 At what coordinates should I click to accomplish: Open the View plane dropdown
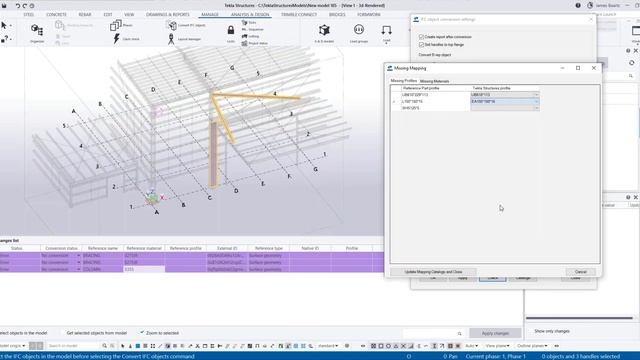click(x=497, y=346)
